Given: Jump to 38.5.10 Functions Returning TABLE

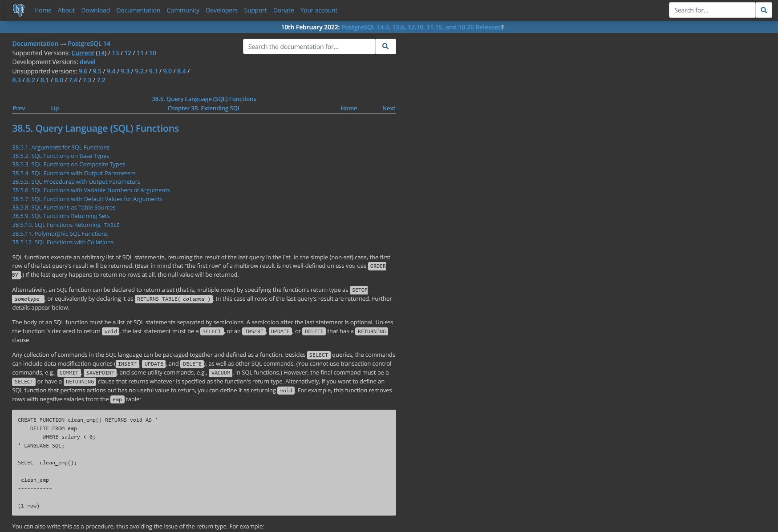Looking at the screenshot, I should coord(66,225).
